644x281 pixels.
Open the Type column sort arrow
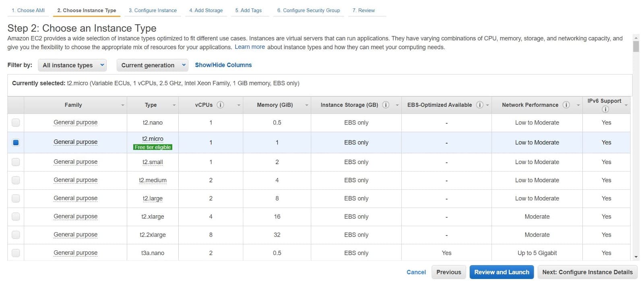(174, 105)
